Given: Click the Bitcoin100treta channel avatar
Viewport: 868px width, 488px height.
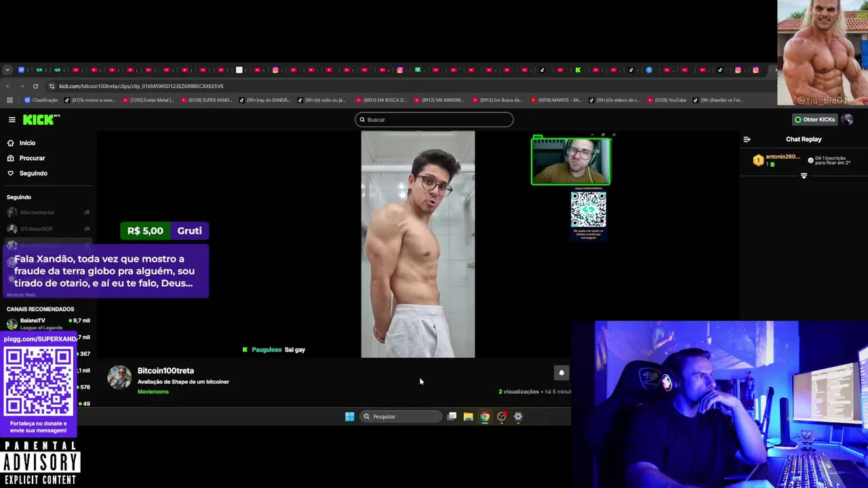Looking at the screenshot, I should click(x=119, y=378).
